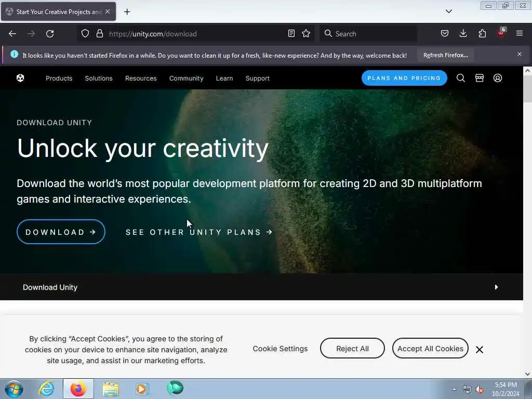Bookmark this page with the star icon
The width and height of the screenshot is (532, 399).
pyautogui.click(x=306, y=33)
